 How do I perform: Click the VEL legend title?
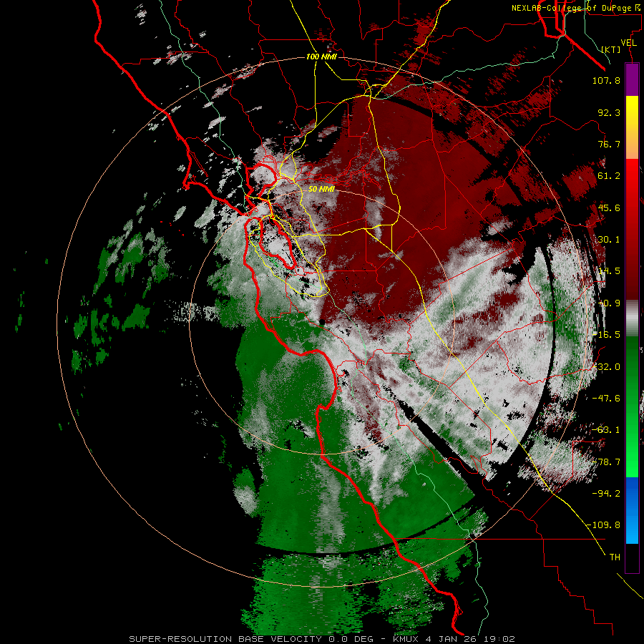tap(628, 43)
